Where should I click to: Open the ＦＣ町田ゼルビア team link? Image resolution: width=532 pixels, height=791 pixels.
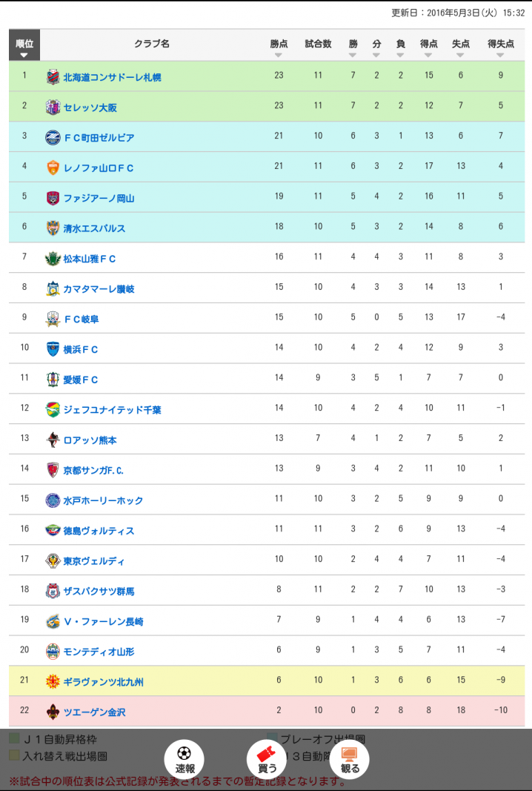click(99, 137)
